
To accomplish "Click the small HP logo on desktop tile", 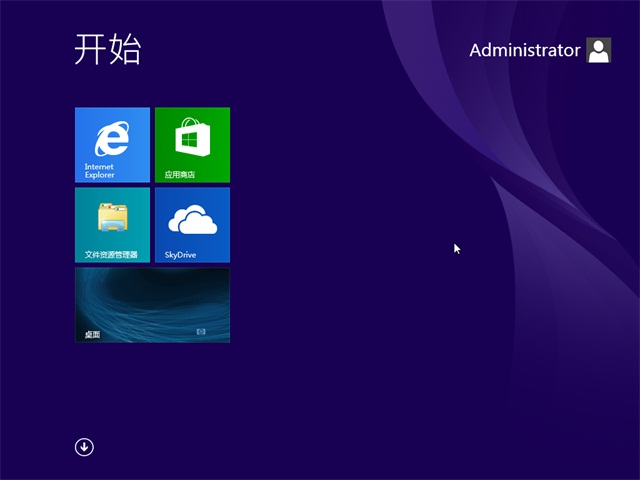I will pyautogui.click(x=200, y=331).
